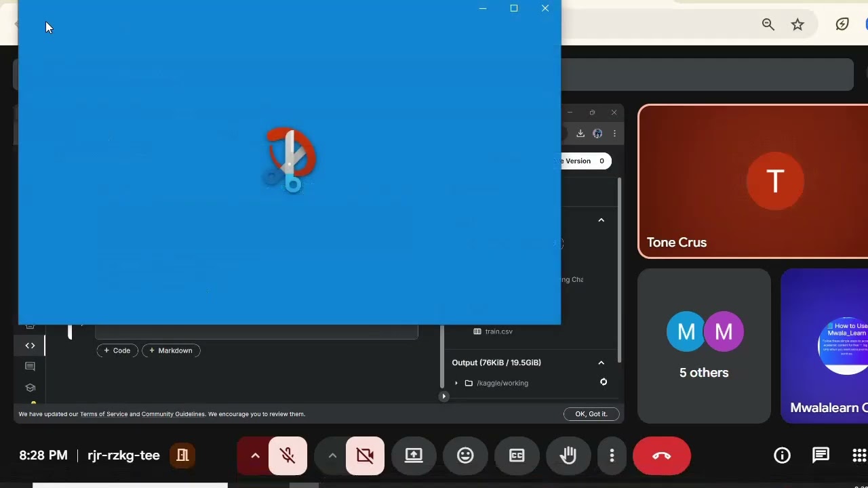Open profile avatar in the shared browser

tap(597, 134)
